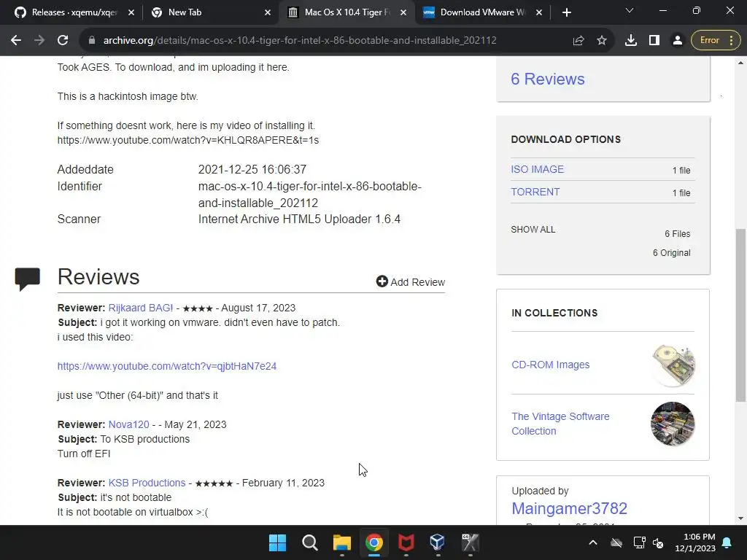
Task: Toggle the browser side panel icon
Action: point(654,41)
